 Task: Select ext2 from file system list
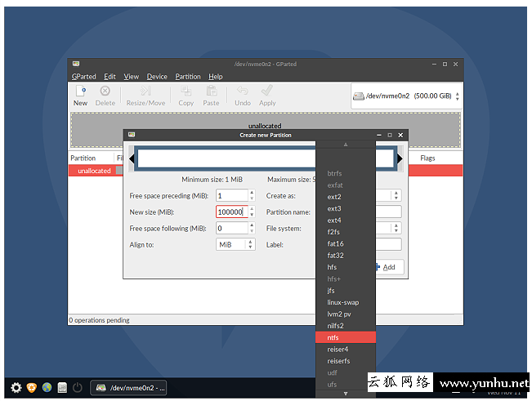346,197
